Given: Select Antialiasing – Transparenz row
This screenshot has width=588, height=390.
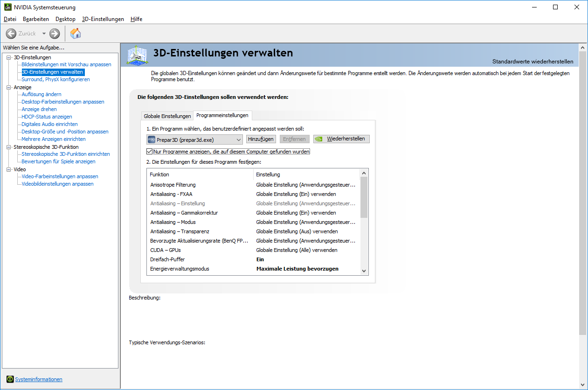Looking at the screenshot, I should (253, 231).
